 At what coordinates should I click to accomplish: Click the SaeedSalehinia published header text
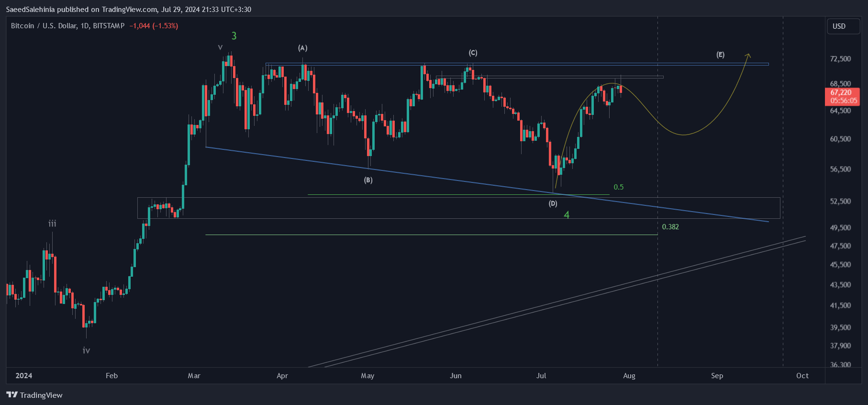click(x=128, y=9)
